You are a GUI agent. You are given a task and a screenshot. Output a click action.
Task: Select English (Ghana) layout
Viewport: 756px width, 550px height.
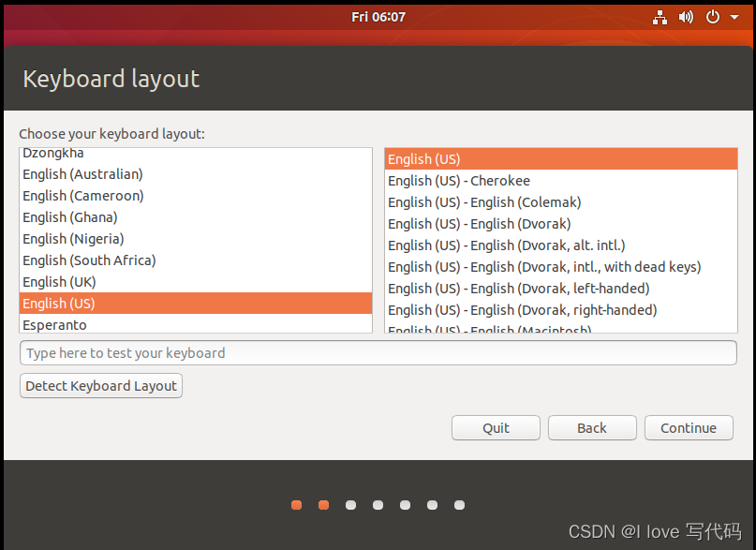tap(196, 217)
